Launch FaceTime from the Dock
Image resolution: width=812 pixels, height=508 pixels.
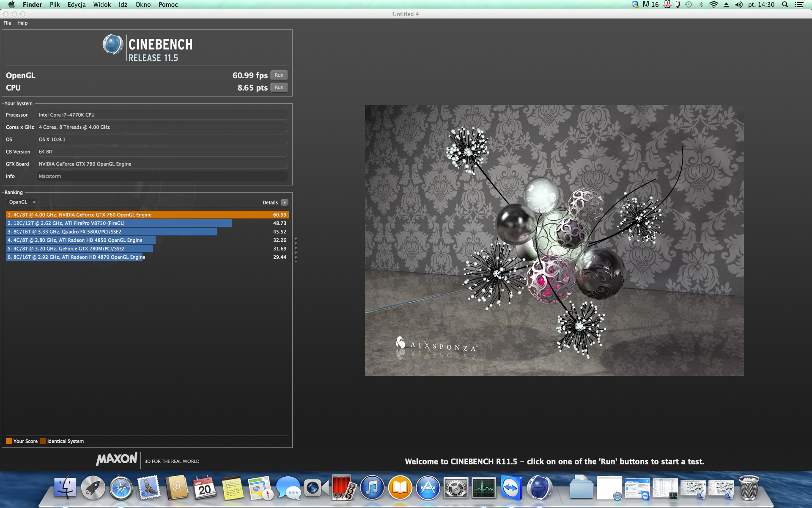pos(316,488)
